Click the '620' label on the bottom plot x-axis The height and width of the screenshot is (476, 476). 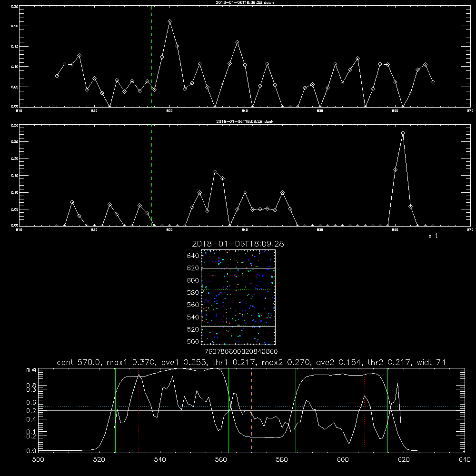point(404,460)
